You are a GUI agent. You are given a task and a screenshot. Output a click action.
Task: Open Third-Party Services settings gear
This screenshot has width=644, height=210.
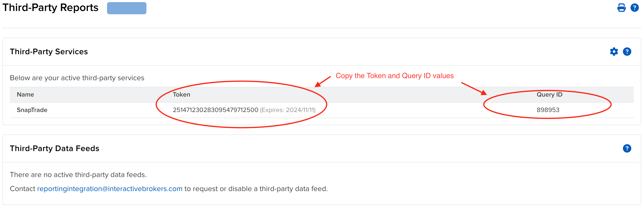pos(614,52)
